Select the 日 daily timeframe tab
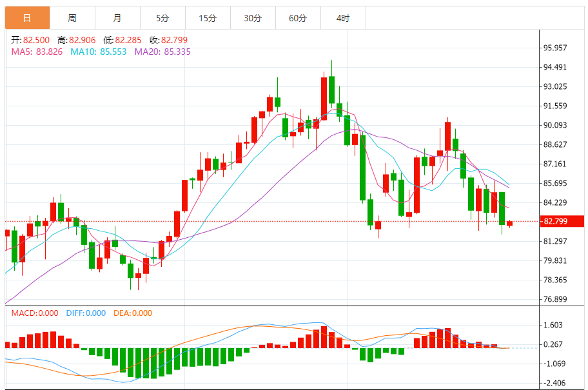 pos(27,18)
